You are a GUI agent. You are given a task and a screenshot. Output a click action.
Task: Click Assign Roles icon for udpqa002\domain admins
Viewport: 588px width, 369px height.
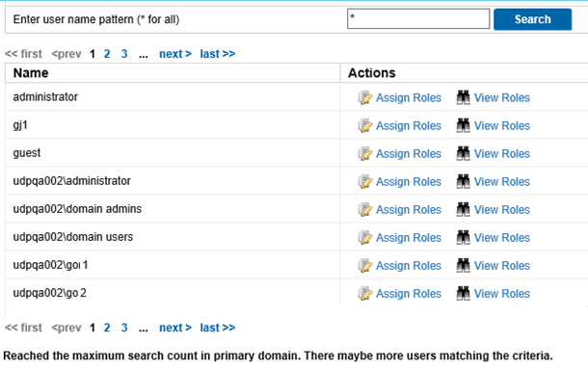tap(365, 210)
